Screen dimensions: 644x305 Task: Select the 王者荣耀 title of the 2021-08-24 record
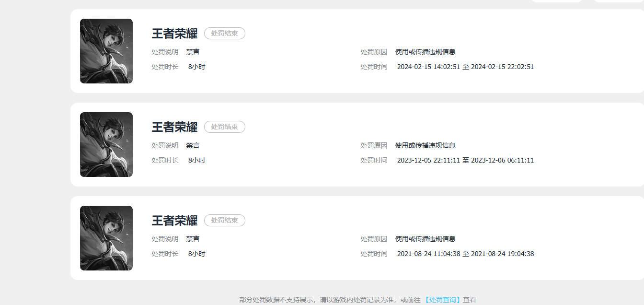(174, 221)
